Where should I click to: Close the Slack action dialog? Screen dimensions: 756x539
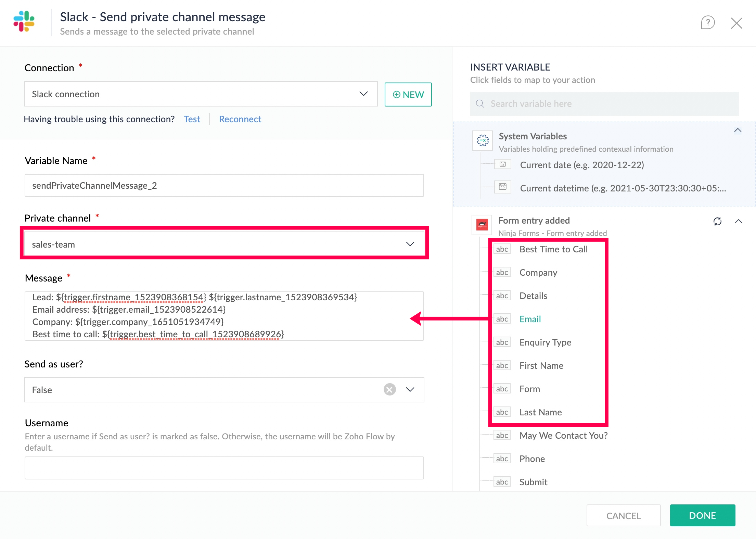(x=736, y=23)
